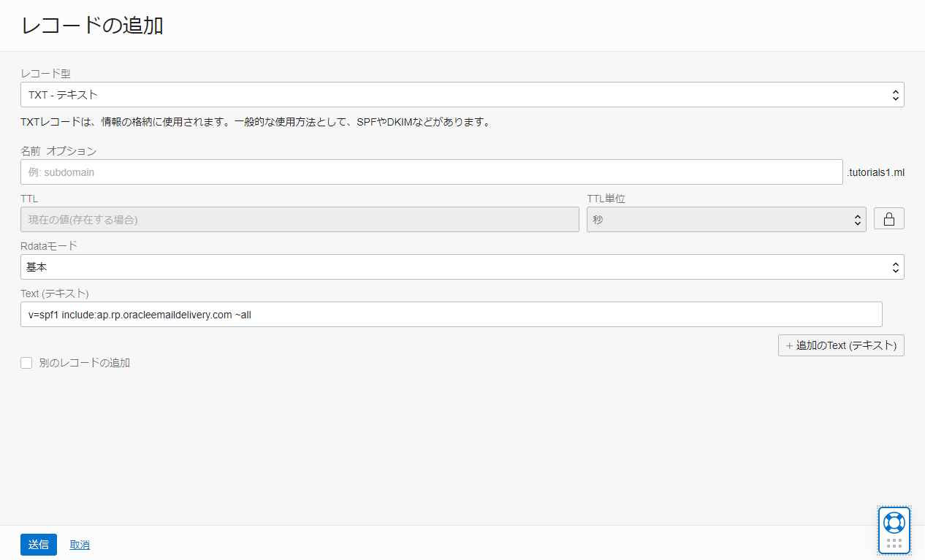Click the TTL lock icon
Image resolution: width=925 pixels, height=560 pixels.
click(x=889, y=219)
